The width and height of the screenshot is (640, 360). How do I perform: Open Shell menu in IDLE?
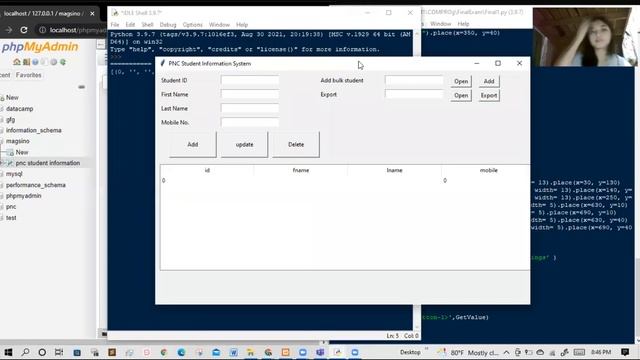[147, 25]
